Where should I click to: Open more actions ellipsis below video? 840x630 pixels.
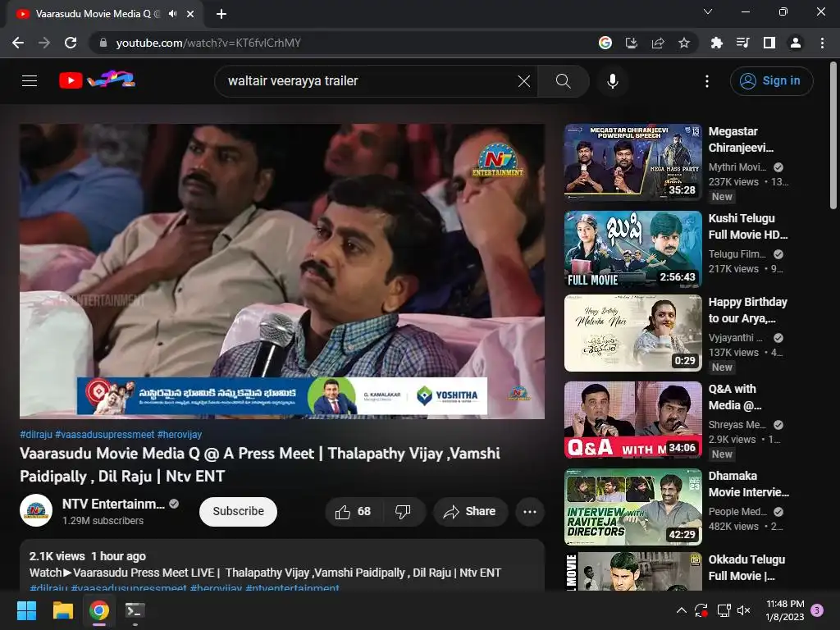pyautogui.click(x=530, y=512)
